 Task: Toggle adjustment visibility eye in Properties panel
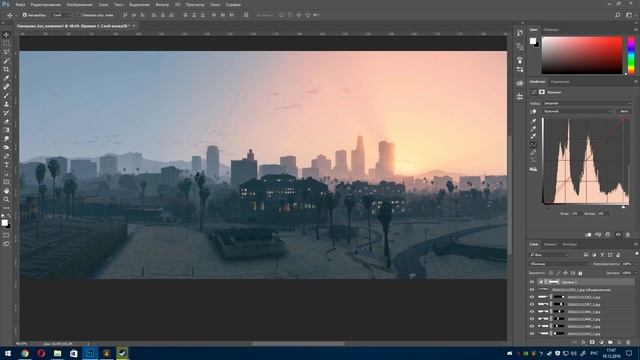pyautogui.click(x=618, y=235)
